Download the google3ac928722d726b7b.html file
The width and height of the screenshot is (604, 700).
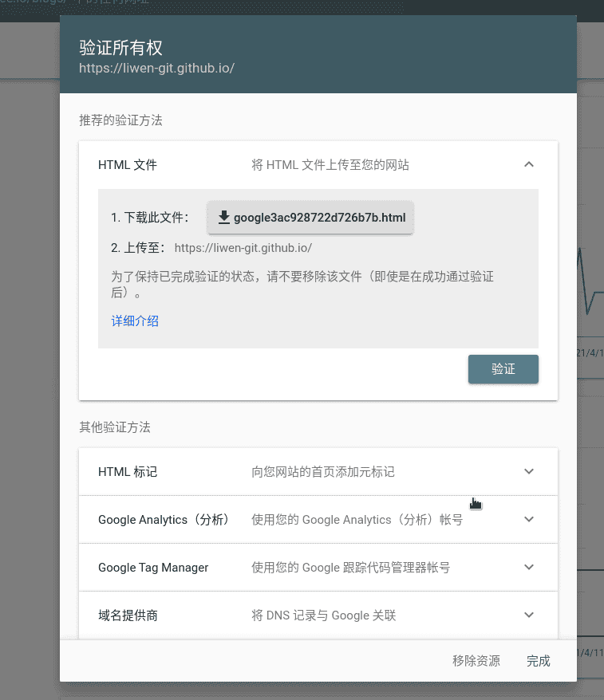coord(310,218)
